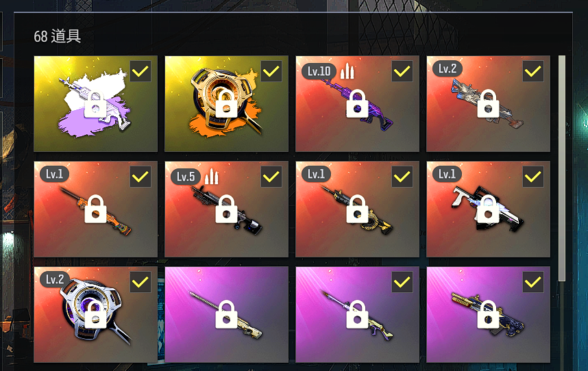
Task: Click the Lv.5 level badge
Action: tap(186, 177)
